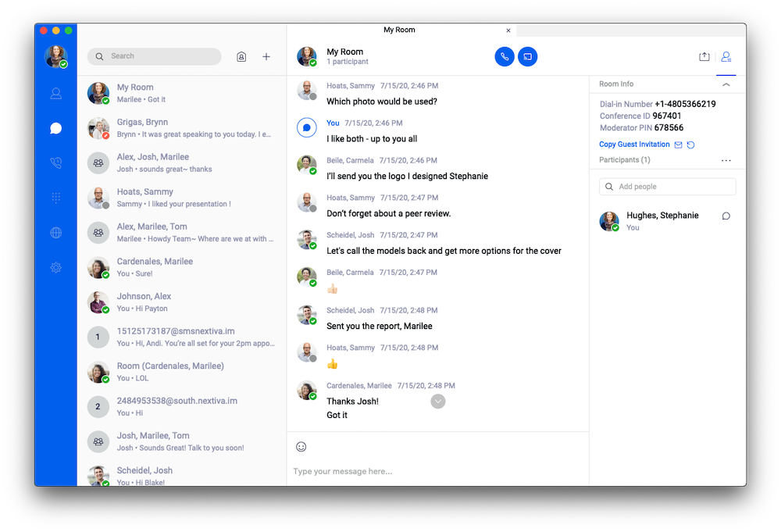781x532 pixels.
Task: Open the Alex, Marilee, Tom group chat
Action: pos(182,233)
